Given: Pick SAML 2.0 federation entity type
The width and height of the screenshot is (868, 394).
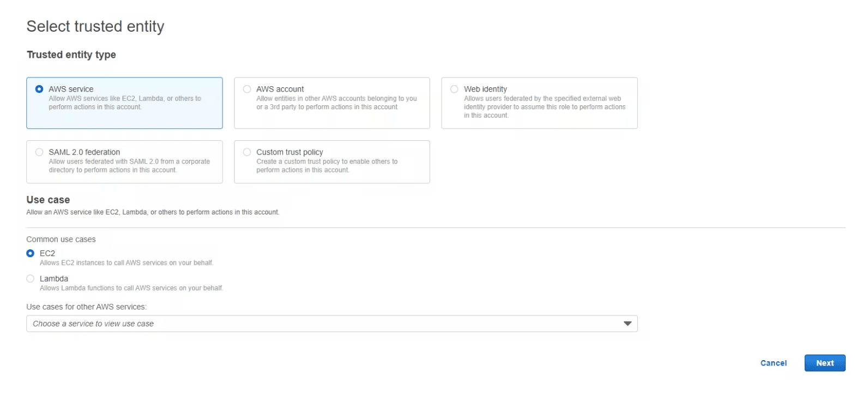Looking at the screenshot, I should coord(39,152).
